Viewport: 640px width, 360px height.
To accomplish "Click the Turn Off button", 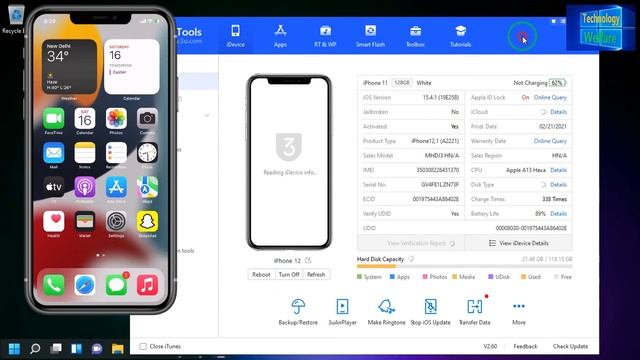I will [289, 274].
